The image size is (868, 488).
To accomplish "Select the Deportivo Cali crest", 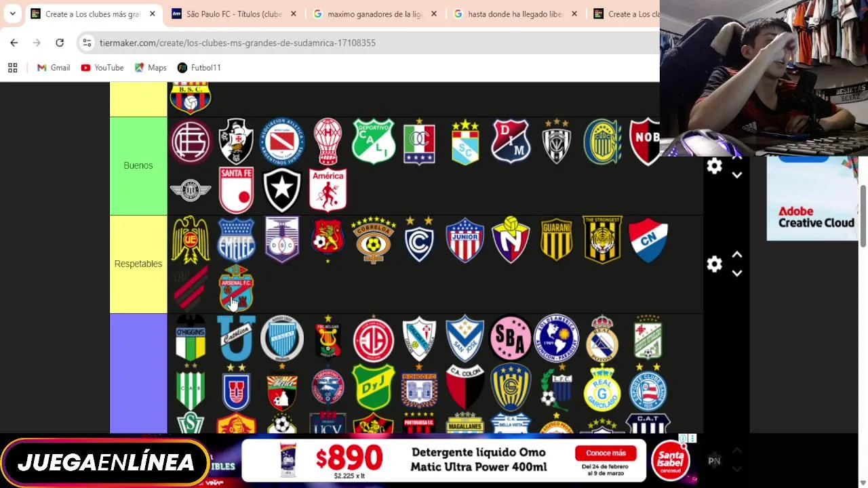I will click(373, 142).
